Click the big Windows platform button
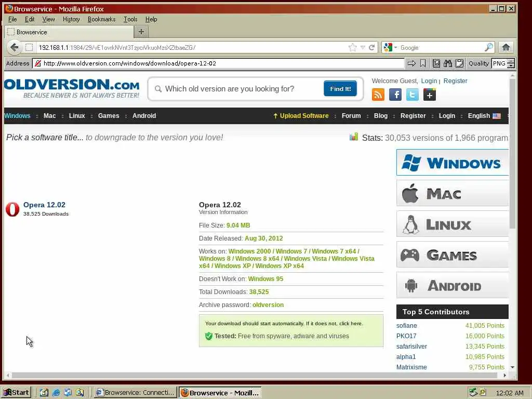The image size is (532, 399). click(453, 163)
